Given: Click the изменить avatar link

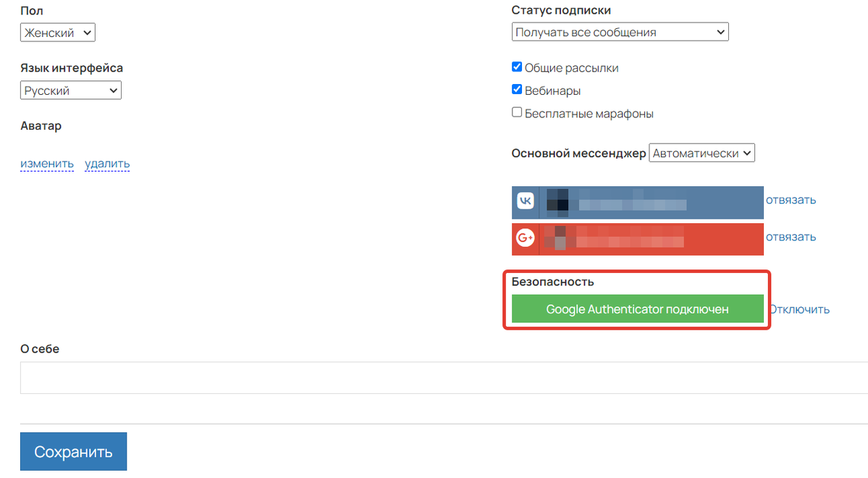Looking at the screenshot, I should pyautogui.click(x=47, y=164).
